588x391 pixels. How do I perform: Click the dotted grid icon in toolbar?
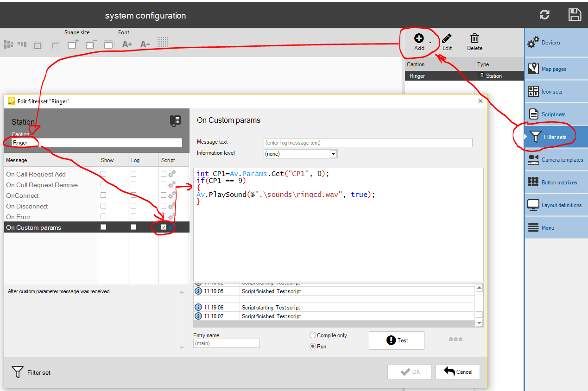coord(163,43)
